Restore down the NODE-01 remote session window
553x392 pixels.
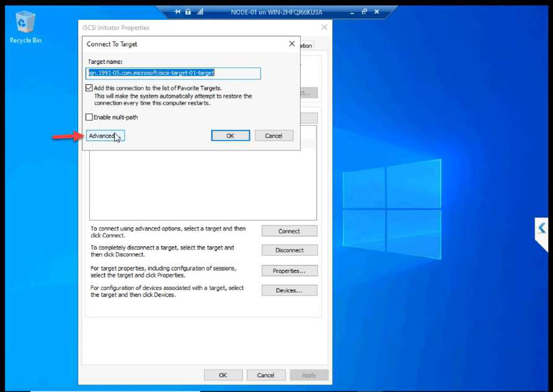click(x=365, y=12)
